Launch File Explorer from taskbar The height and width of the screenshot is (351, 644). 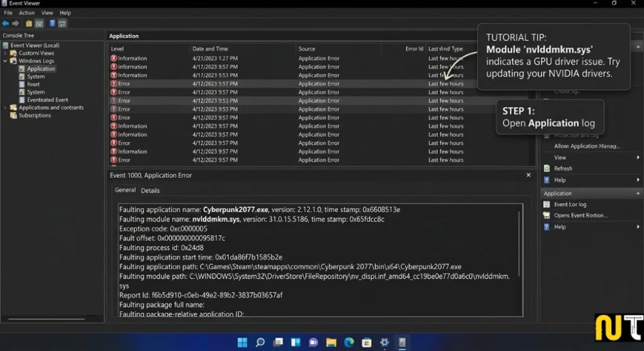tap(331, 342)
